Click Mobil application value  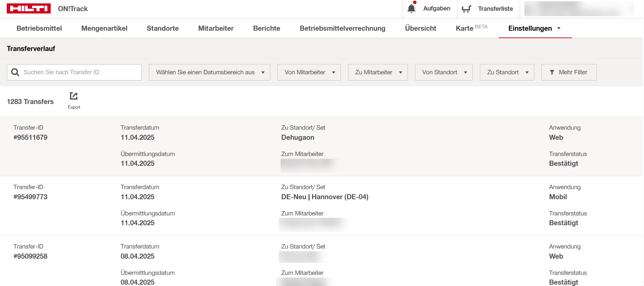558,197
